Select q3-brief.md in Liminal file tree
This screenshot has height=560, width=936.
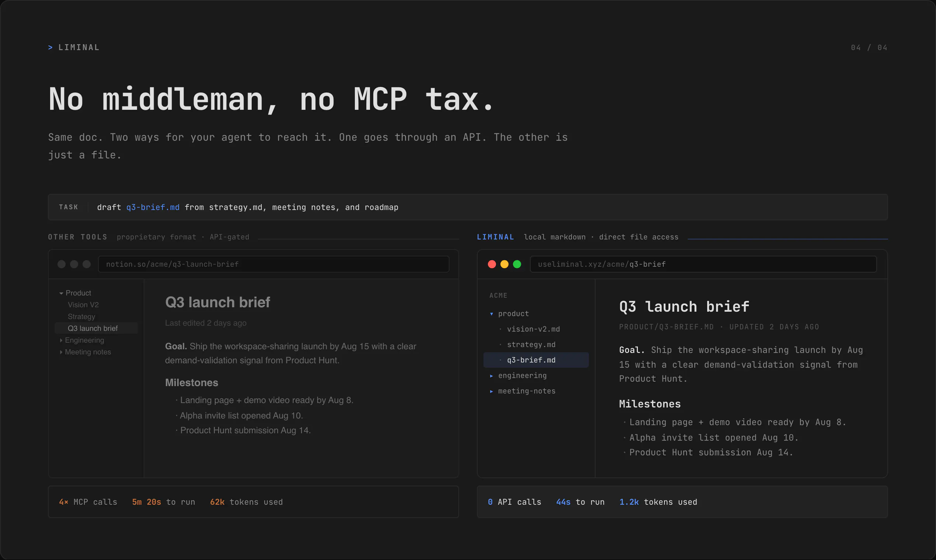tap(536, 360)
